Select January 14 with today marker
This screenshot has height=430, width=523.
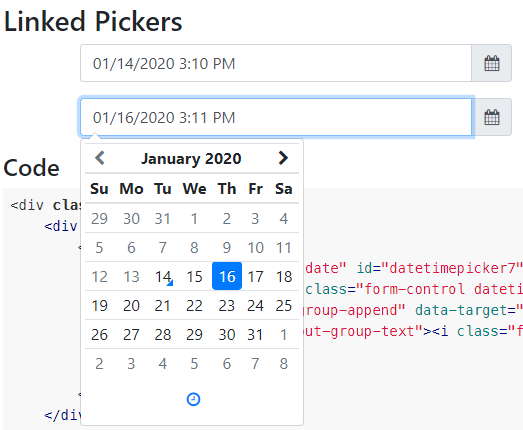pos(163,276)
